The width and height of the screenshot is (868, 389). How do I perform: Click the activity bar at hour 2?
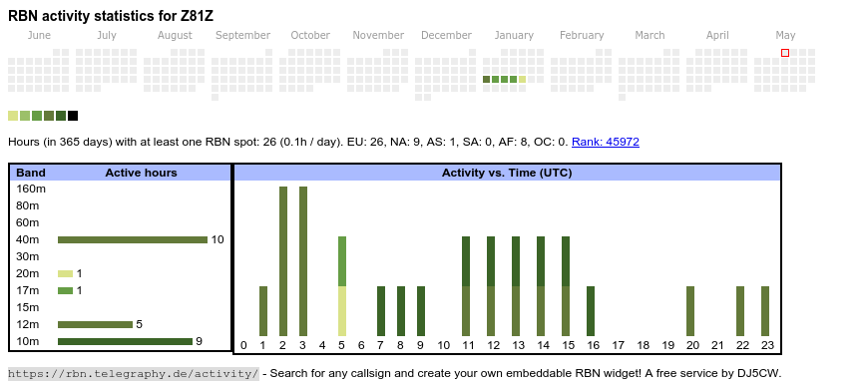tap(283, 261)
